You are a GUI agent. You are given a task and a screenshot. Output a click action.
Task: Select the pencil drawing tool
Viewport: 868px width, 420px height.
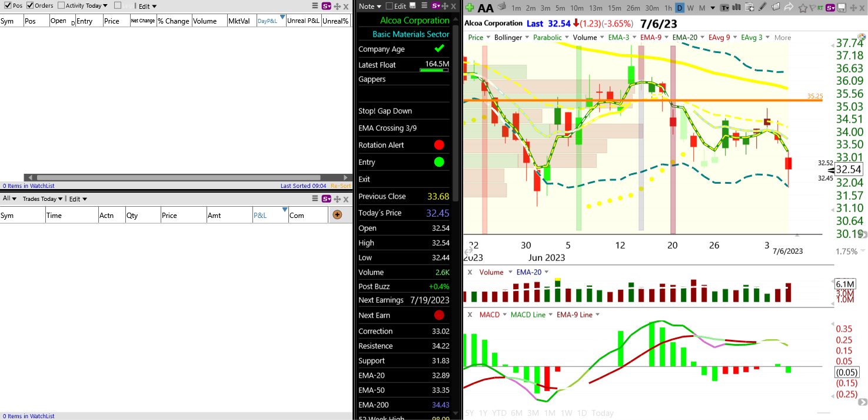(x=763, y=7)
